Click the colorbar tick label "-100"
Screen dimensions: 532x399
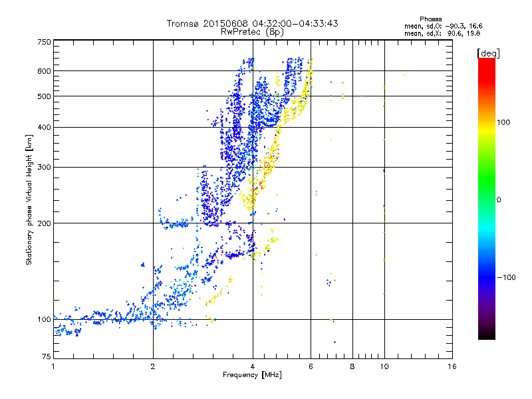(506, 277)
